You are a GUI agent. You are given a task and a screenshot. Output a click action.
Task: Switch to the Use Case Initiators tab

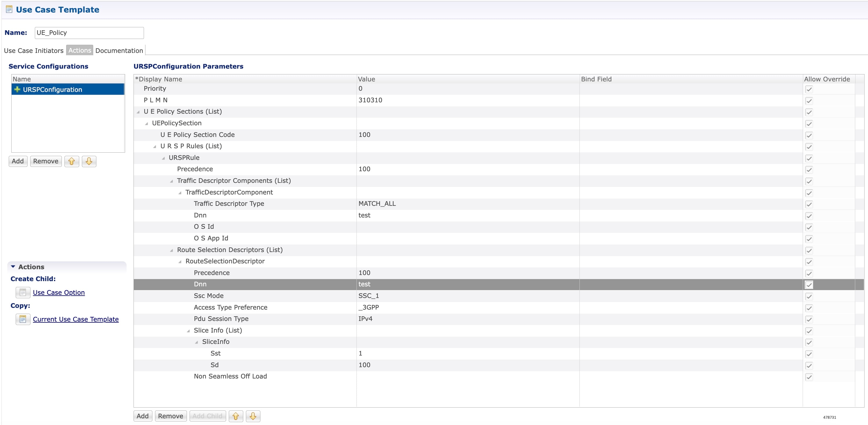[x=34, y=50]
